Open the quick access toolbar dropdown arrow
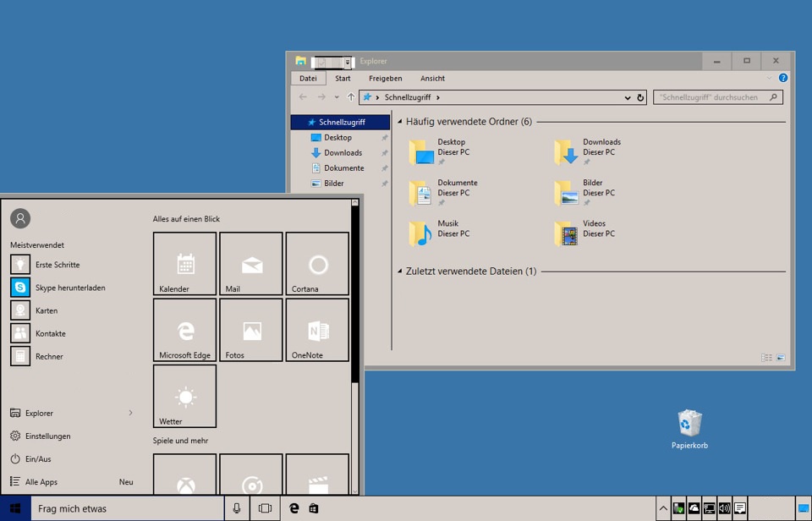 pos(348,62)
